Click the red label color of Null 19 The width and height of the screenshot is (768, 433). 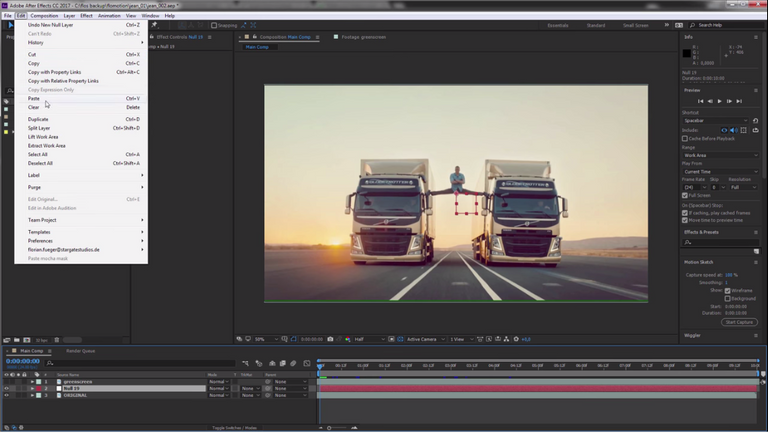(39, 388)
